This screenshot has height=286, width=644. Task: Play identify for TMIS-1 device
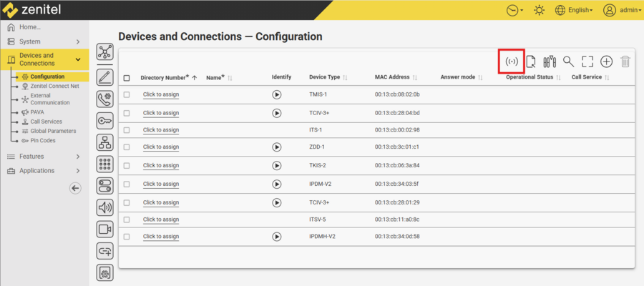(x=277, y=94)
